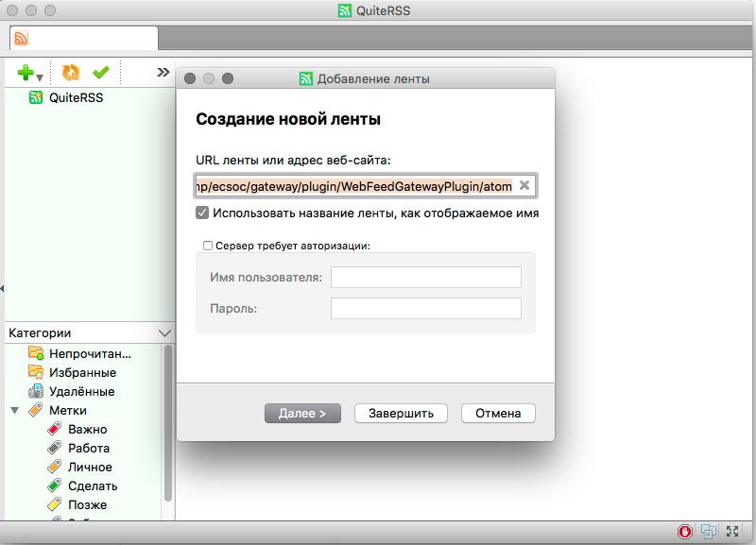The height and width of the screenshot is (545, 756).
Task: Click the Завершить button
Action: point(401,414)
